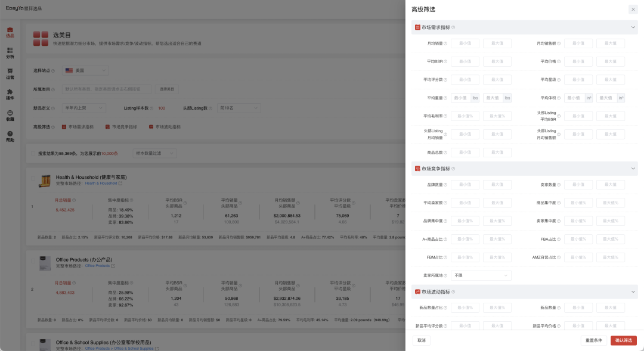Open the Office Products market path link
This screenshot has height=351, width=644.
point(97,266)
